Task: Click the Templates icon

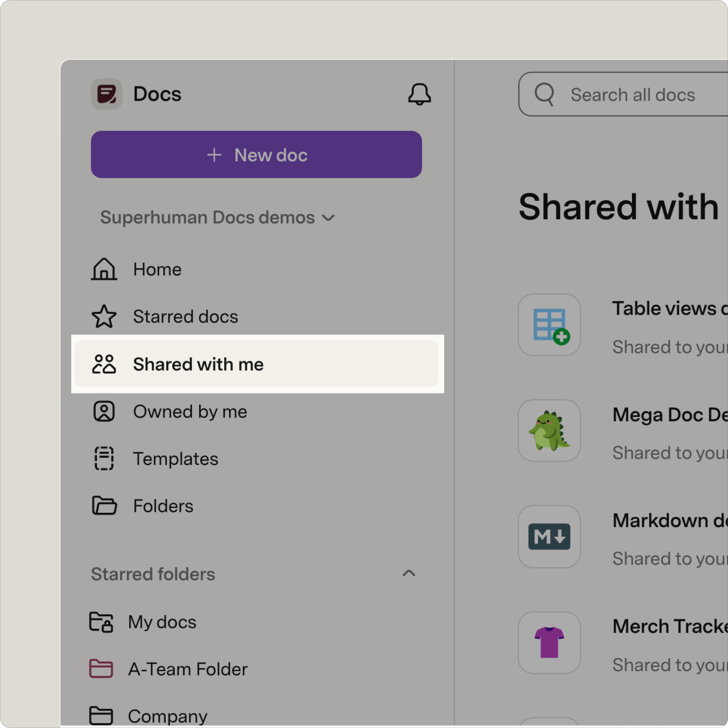Action: pos(104,458)
